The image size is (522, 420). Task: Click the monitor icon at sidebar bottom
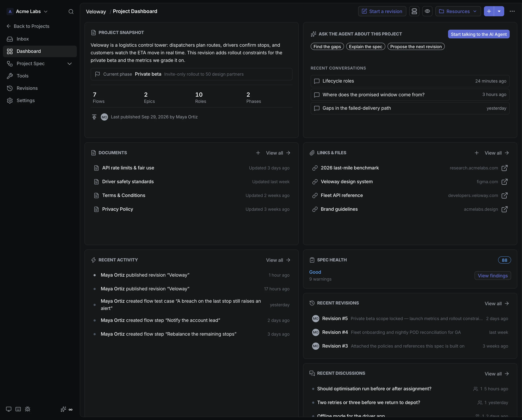[x=9, y=409]
